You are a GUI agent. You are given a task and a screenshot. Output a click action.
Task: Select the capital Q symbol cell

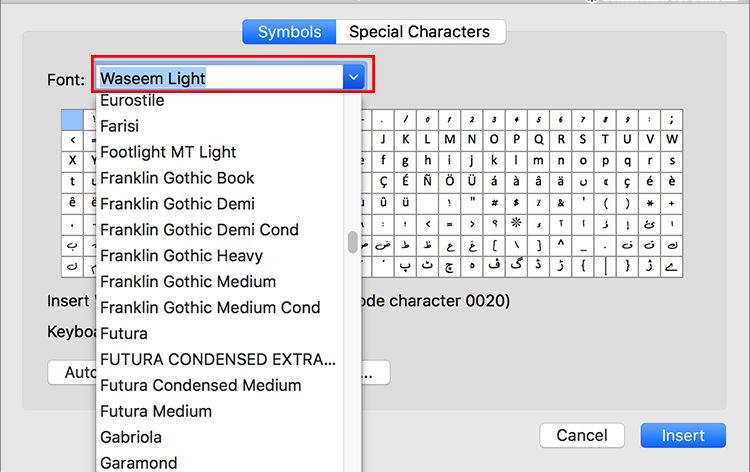point(539,139)
